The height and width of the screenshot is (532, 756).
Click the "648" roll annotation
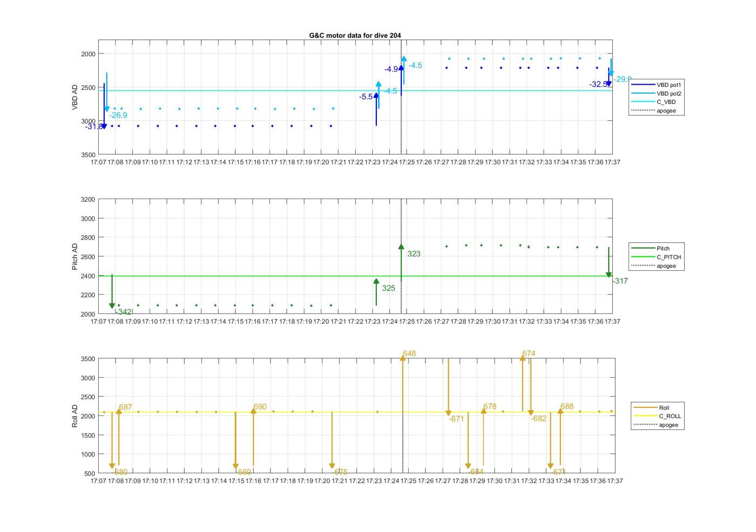pos(409,353)
